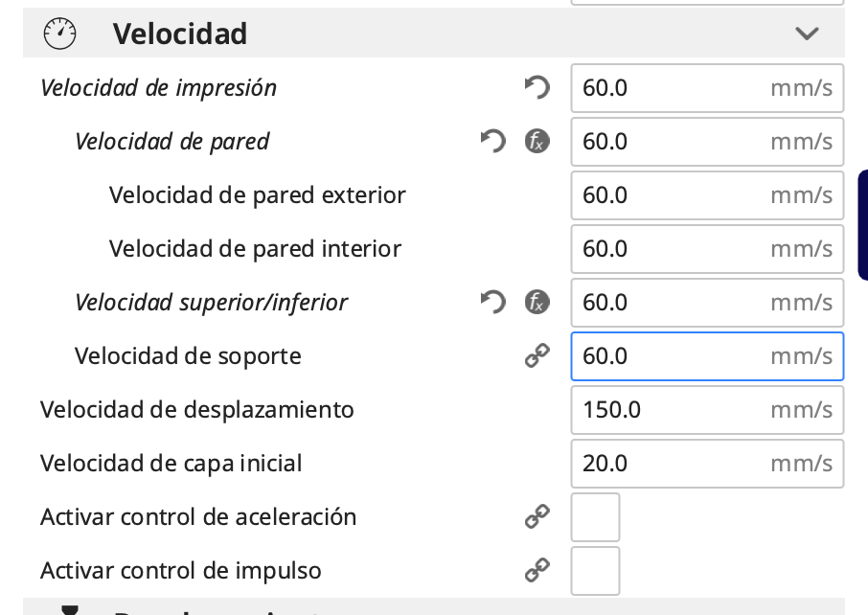Viewport: 868px width, 615px height.
Task: Reset Velocidad superior/inferior value
Action: [492, 303]
